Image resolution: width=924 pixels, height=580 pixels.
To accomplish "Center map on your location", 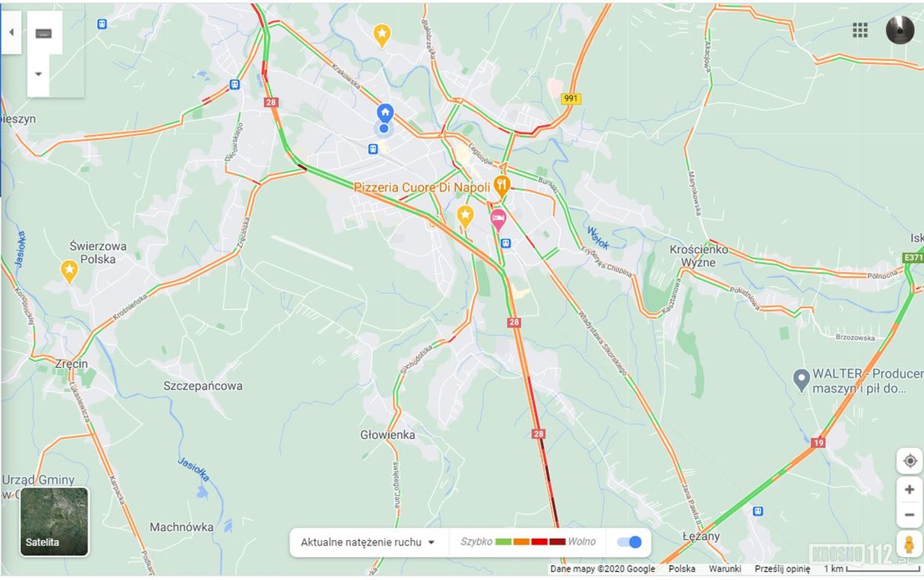I will (x=910, y=461).
